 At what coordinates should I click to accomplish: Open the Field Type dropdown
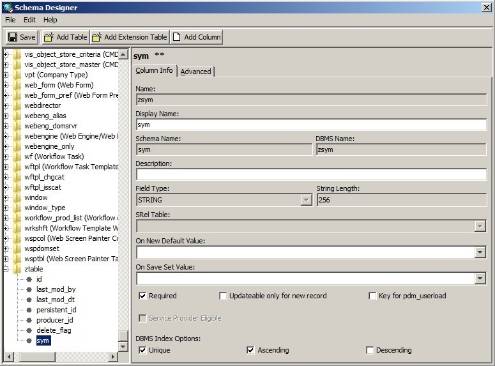[306, 200]
